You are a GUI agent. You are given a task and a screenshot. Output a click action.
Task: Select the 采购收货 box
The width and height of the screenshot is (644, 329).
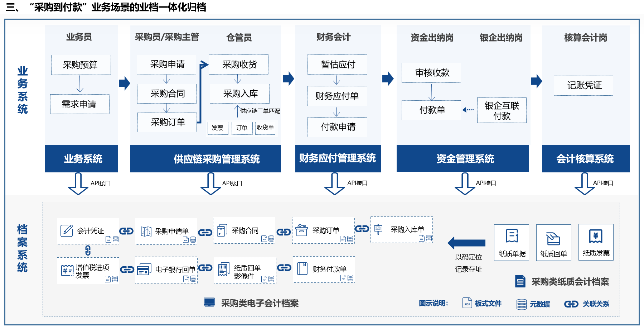pos(239,65)
